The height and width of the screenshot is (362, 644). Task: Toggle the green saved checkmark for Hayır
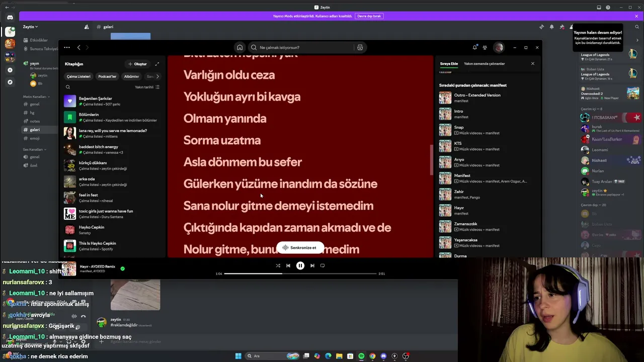122,268
